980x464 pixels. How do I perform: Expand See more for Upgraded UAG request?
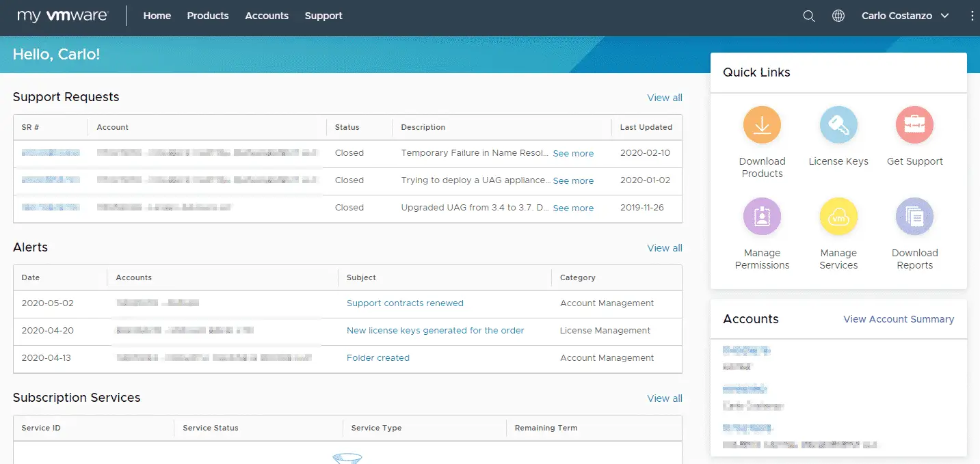point(573,208)
